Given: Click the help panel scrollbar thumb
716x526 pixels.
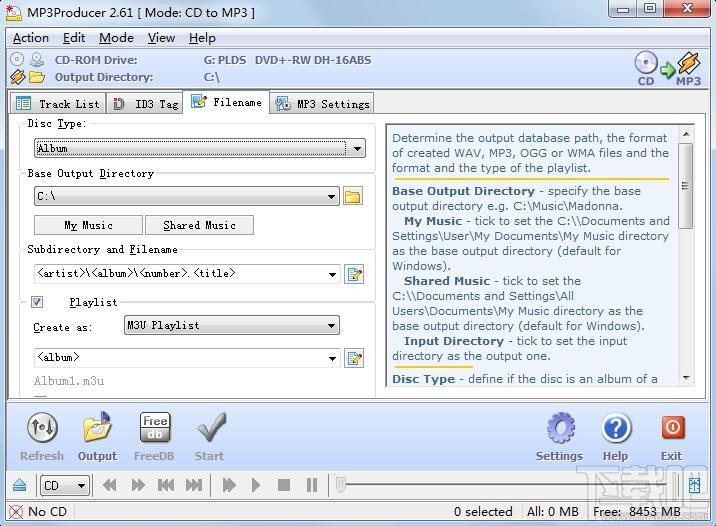Looking at the screenshot, I should click(x=685, y=186).
